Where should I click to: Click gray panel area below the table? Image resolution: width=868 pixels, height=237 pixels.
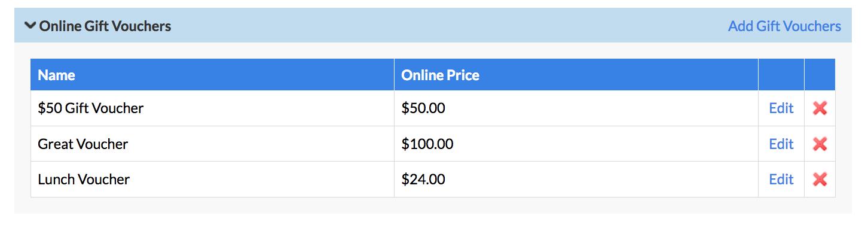pos(433,205)
